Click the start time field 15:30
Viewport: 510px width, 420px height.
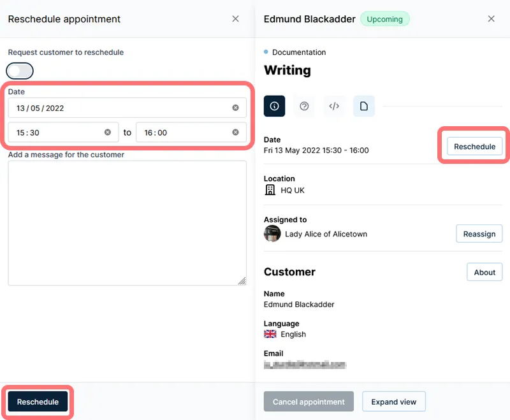click(x=63, y=133)
